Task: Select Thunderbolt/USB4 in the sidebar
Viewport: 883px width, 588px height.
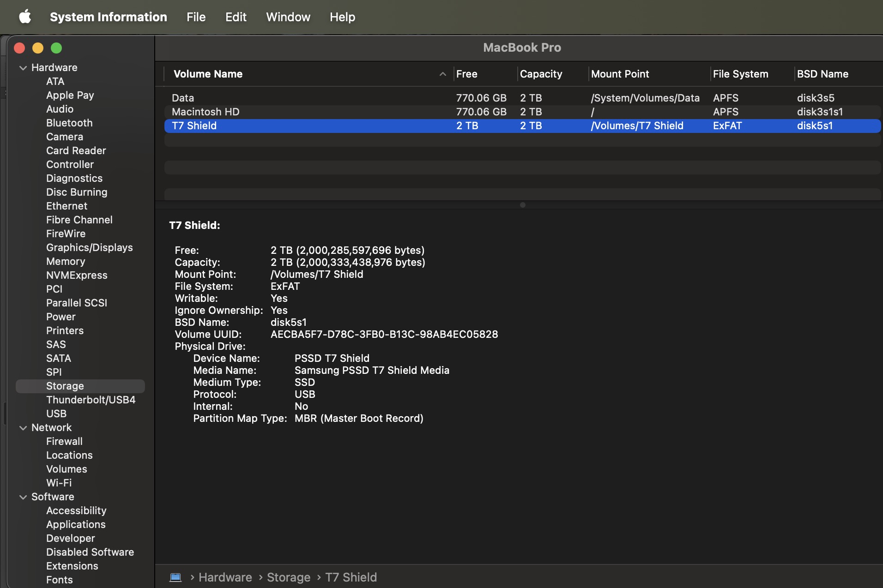Action: [x=91, y=400]
